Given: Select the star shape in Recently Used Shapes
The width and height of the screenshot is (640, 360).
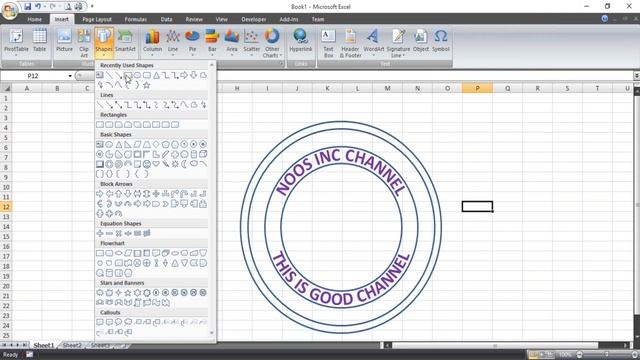Looking at the screenshot, I should pos(147,85).
